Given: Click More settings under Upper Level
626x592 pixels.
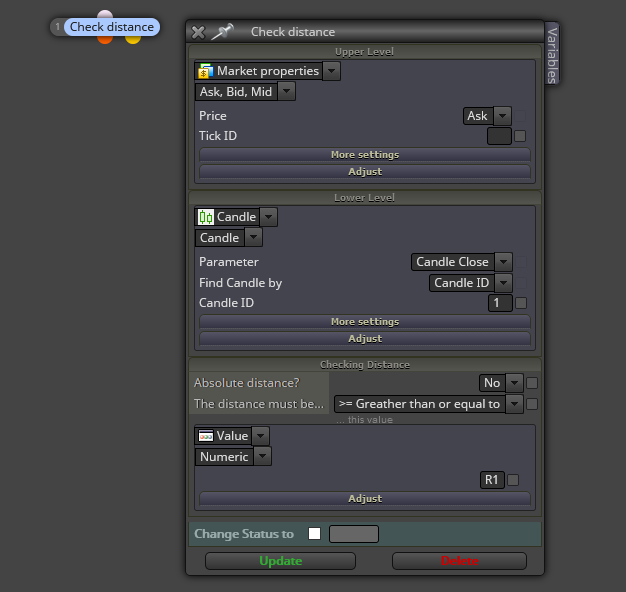Looking at the screenshot, I should tap(365, 154).
